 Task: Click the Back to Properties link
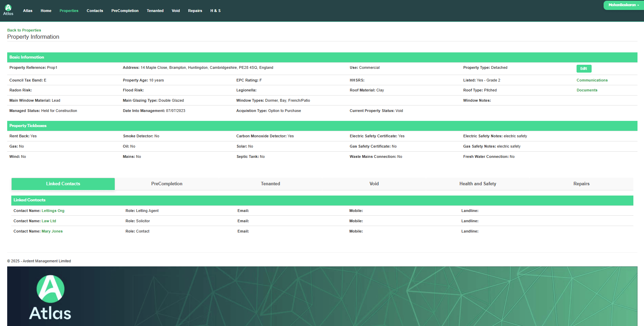[24, 30]
